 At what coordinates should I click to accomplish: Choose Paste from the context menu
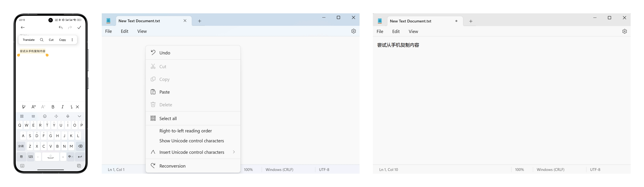tap(164, 92)
